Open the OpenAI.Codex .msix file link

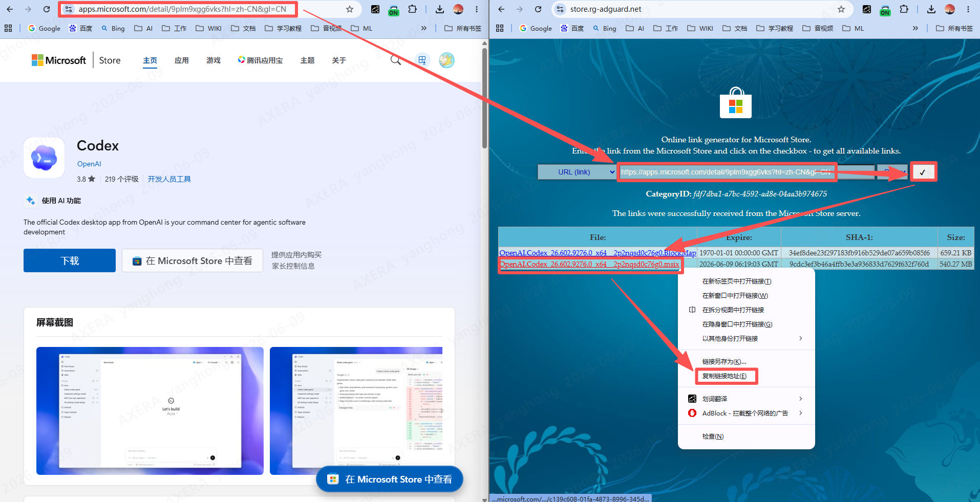589,264
